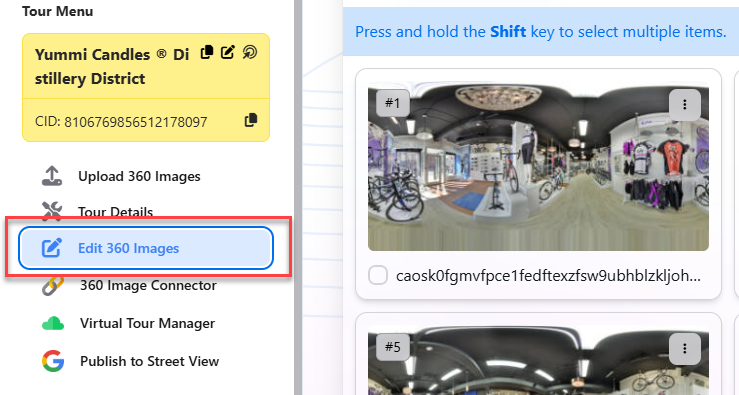Open three-dot options menu on image #5

pos(684,349)
